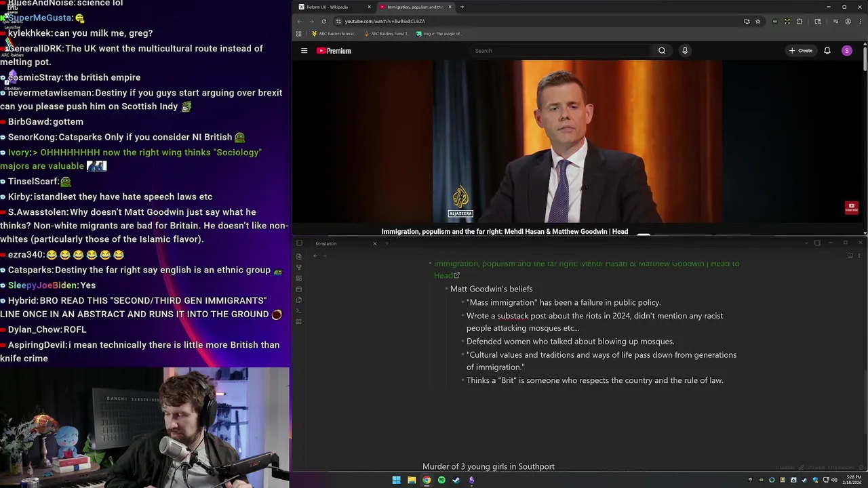Screen dimensions: 868x488
Task: Add a new tab in Obsidian
Action: click(387, 243)
